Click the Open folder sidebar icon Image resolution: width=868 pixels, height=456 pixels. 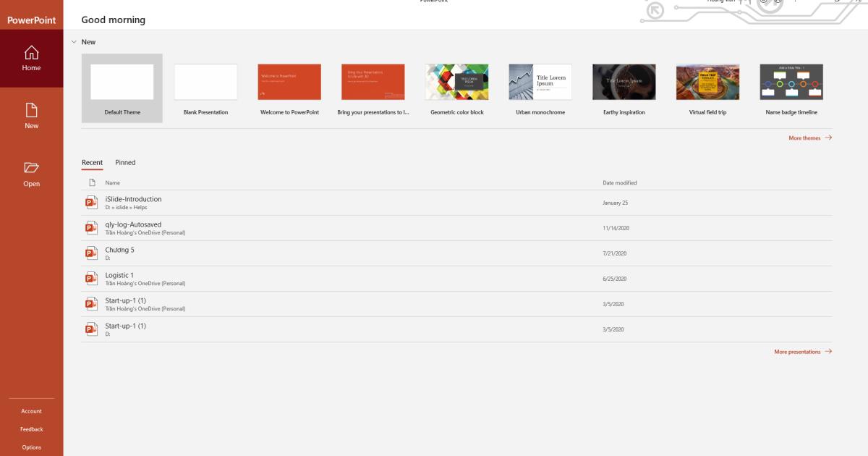coord(31,168)
